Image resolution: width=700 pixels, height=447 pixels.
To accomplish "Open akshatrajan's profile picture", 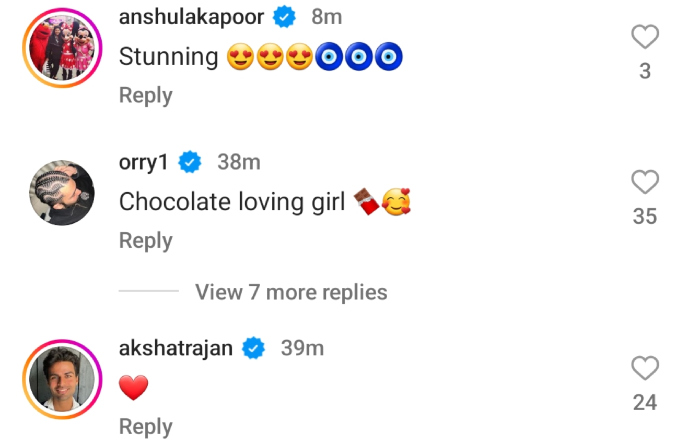I will pyautogui.click(x=62, y=380).
